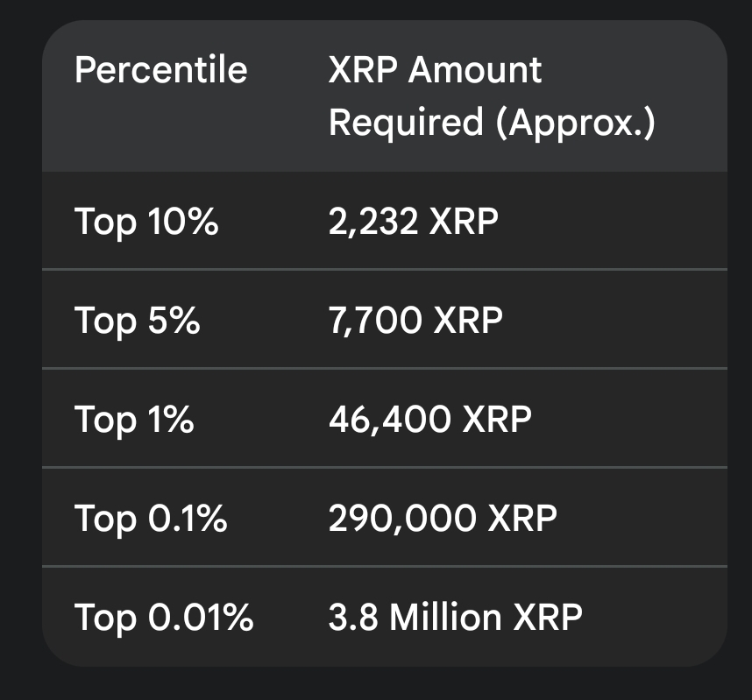Image resolution: width=752 pixels, height=700 pixels.
Task: Click the '46,400 XRP' amount value
Action: [429, 420]
